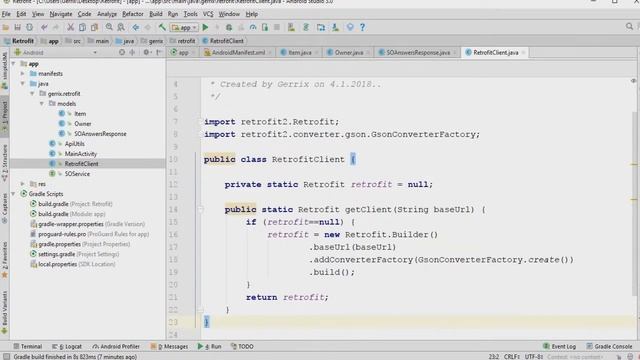Click the Stop square icon
640x360 pixels.
coord(277,27)
